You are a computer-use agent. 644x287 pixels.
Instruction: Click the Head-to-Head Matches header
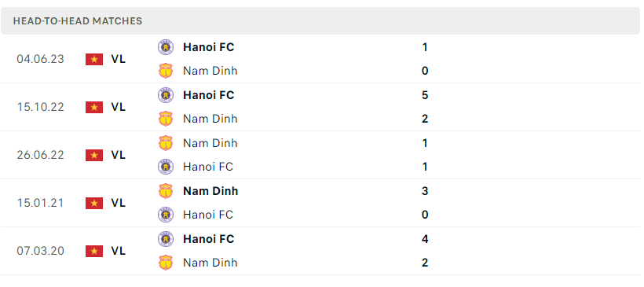click(x=78, y=21)
